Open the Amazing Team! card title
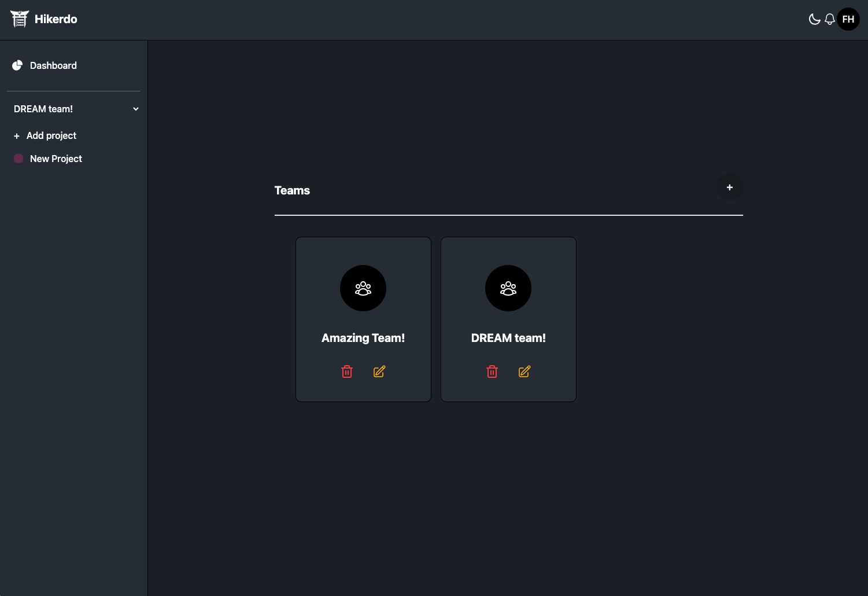Screen dimensions: 868x596 coord(363,338)
